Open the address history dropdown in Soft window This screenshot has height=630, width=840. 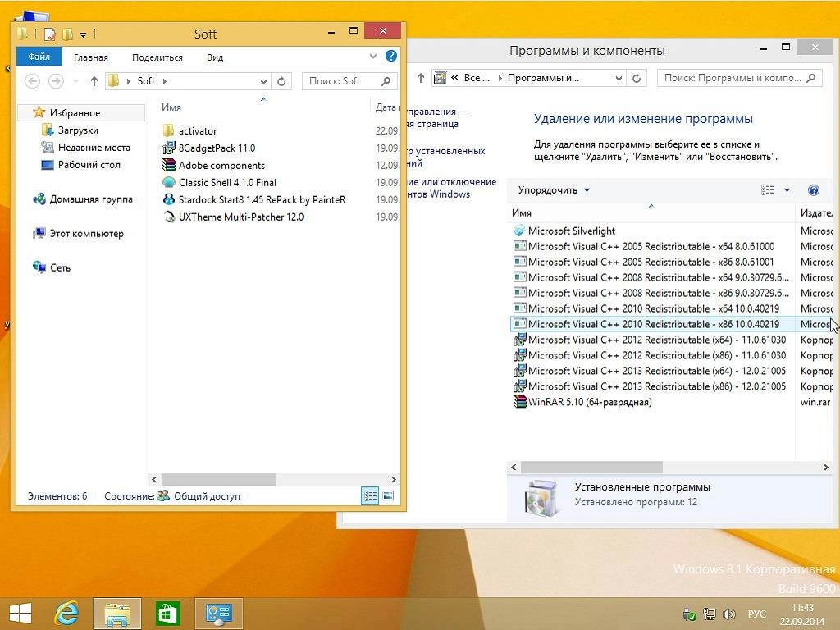(263, 81)
